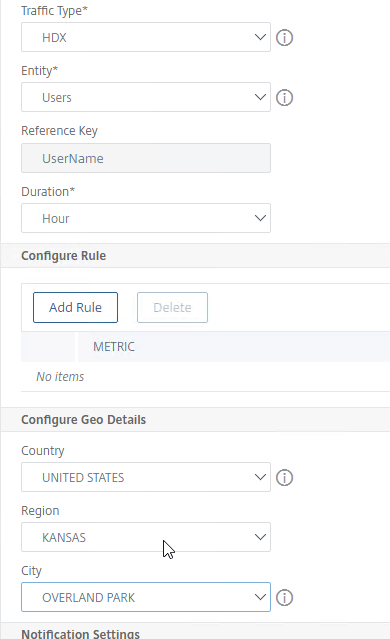
Task: Open the Traffic Type dropdown showing HDX
Action: point(146,37)
